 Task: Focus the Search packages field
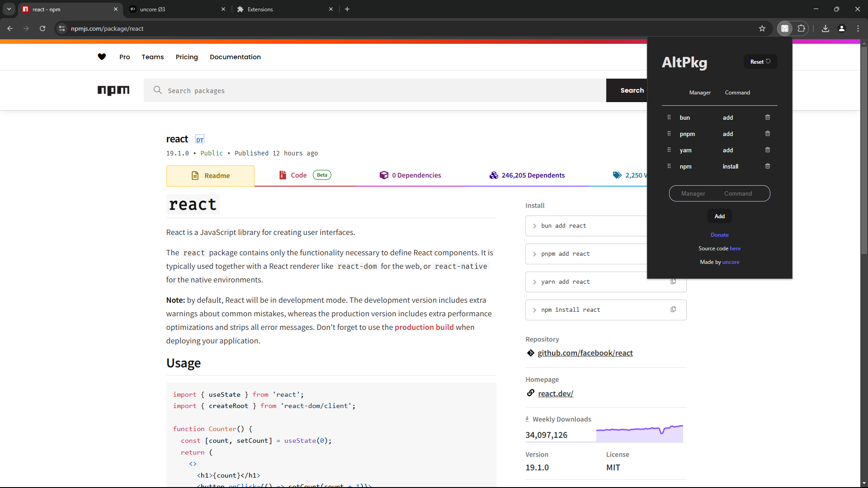[375, 90]
